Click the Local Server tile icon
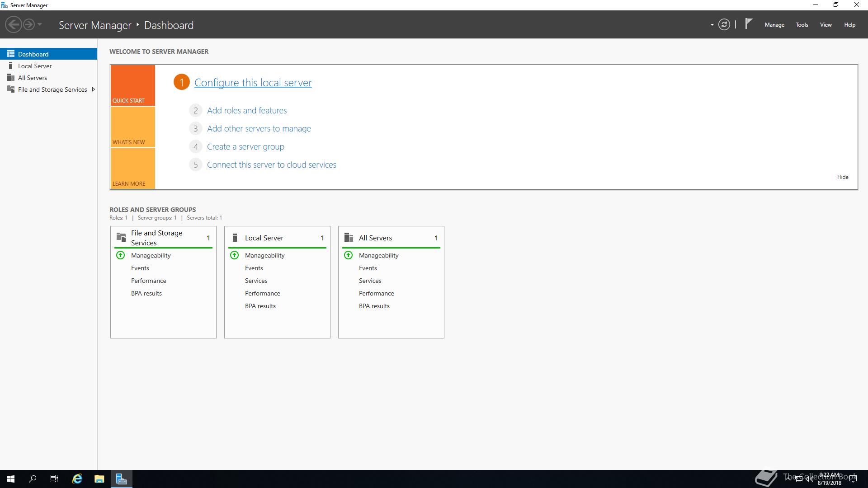The width and height of the screenshot is (868, 488). [235, 238]
